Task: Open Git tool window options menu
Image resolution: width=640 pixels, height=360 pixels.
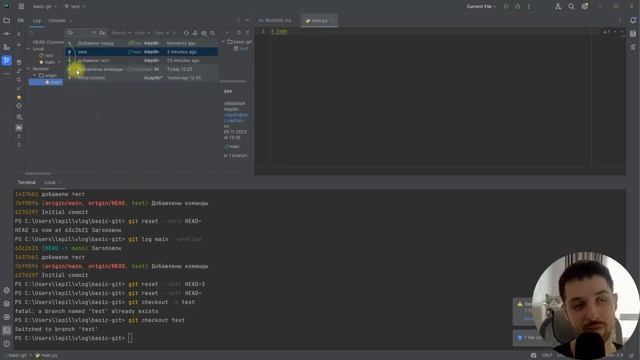Action: point(239,20)
